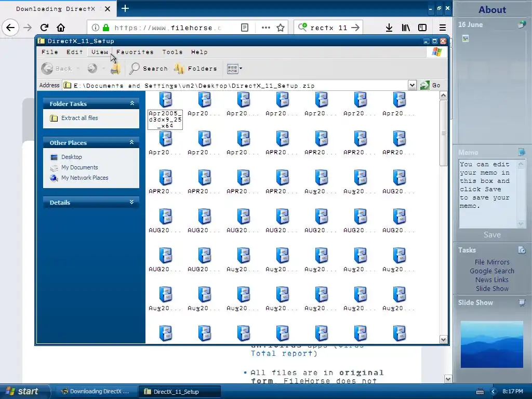Reload the page in Firefox
532x399 pixels.
pyautogui.click(x=44, y=28)
